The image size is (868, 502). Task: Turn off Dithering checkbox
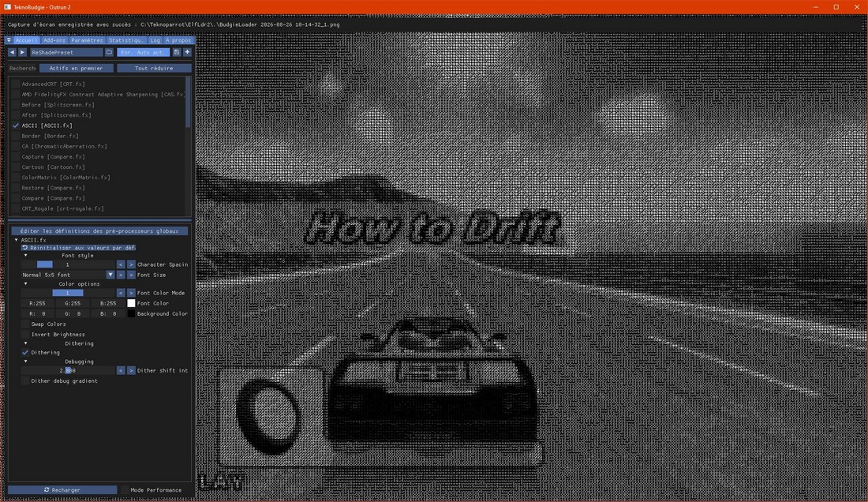25,353
